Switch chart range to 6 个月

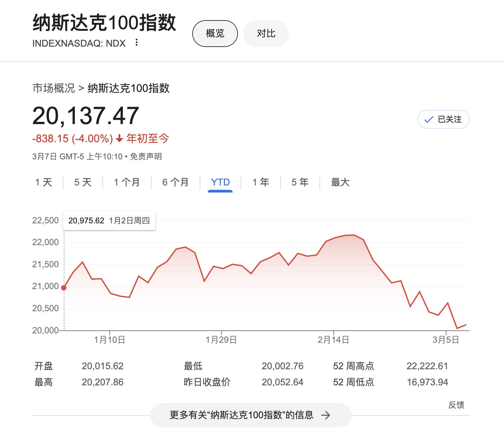tap(175, 182)
